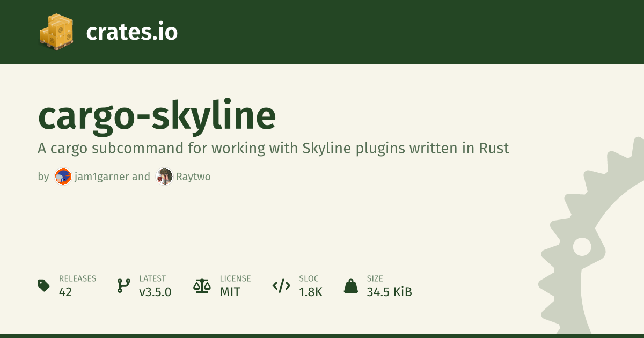Click the tag icon beside Releases
Viewport: 644px width, 338px height.
click(x=44, y=285)
